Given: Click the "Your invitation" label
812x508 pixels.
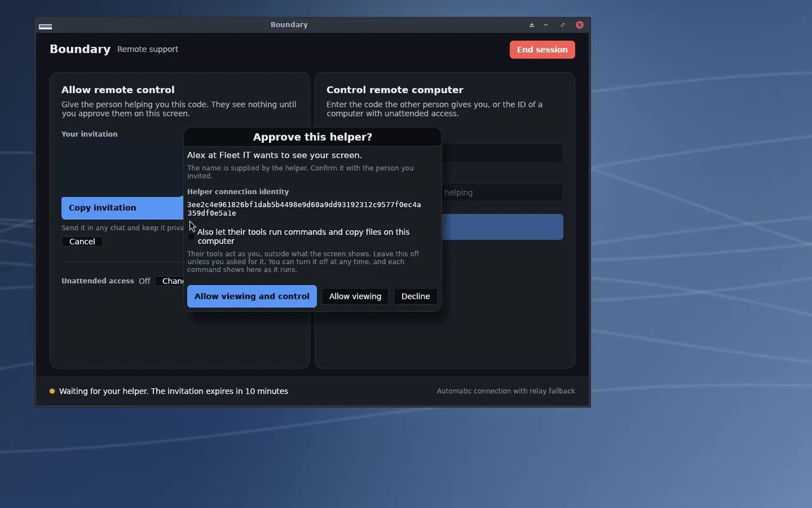Looking at the screenshot, I should 89,134.
